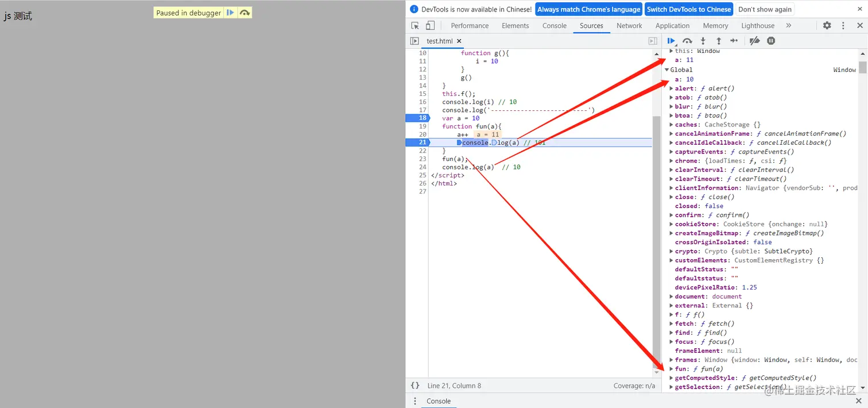Expand the chrome object entry
Screen dimensions: 868x408
672,161
